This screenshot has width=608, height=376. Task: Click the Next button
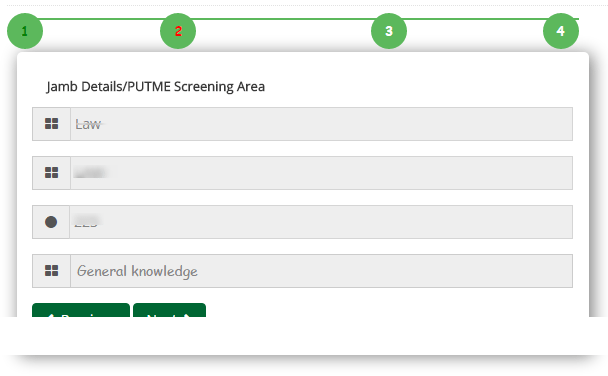(169, 310)
